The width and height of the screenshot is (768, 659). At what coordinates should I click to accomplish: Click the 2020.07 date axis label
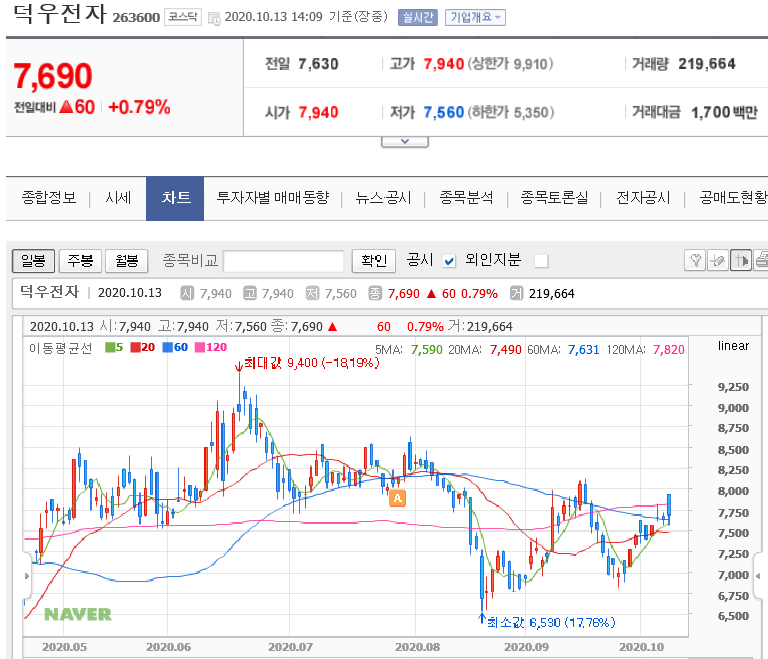290,647
